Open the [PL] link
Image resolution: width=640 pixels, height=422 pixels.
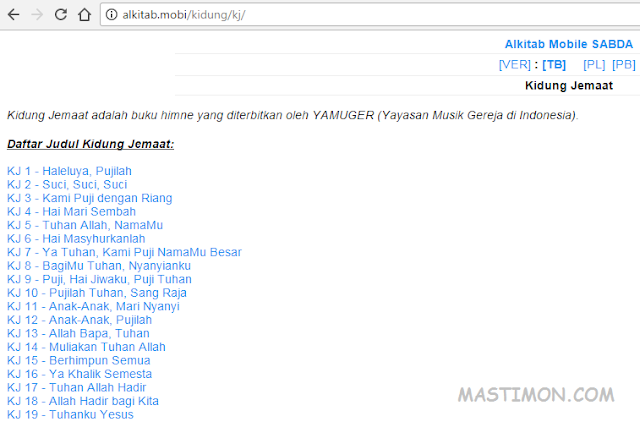pos(594,64)
